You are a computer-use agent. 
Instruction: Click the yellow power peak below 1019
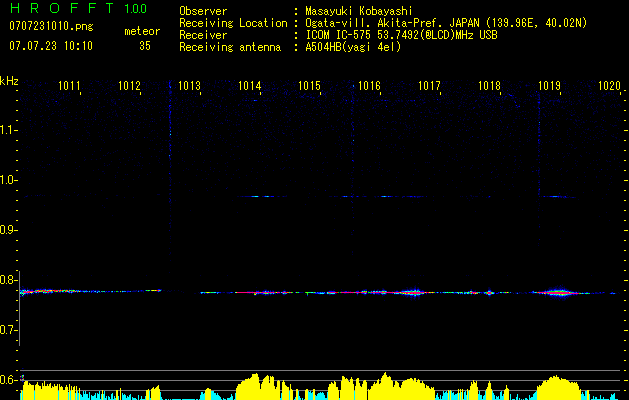coord(558,388)
